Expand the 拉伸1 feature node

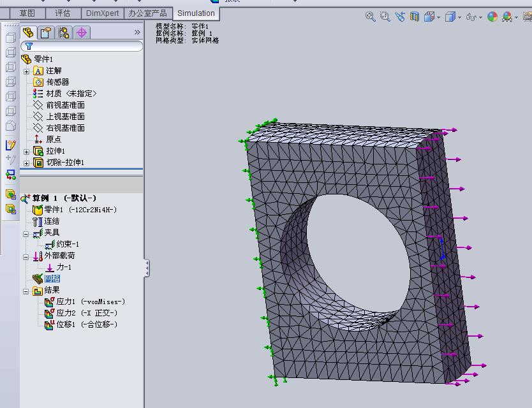26,152
